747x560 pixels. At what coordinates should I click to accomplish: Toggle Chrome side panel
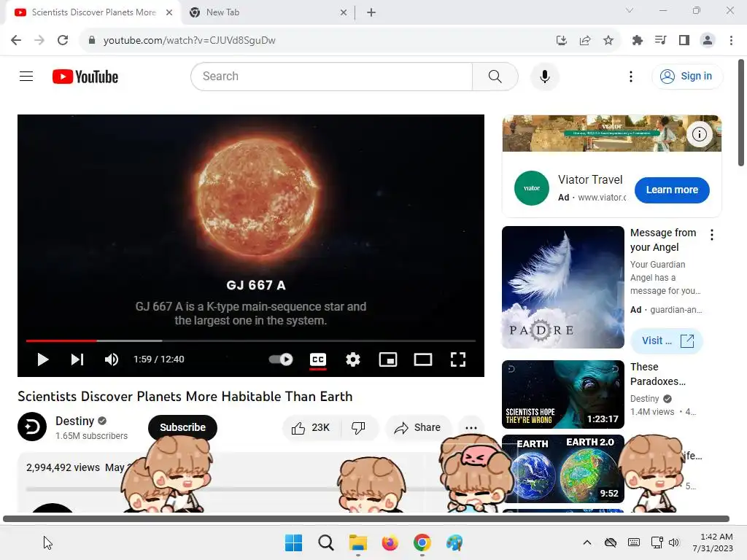pyautogui.click(x=684, y=41)
